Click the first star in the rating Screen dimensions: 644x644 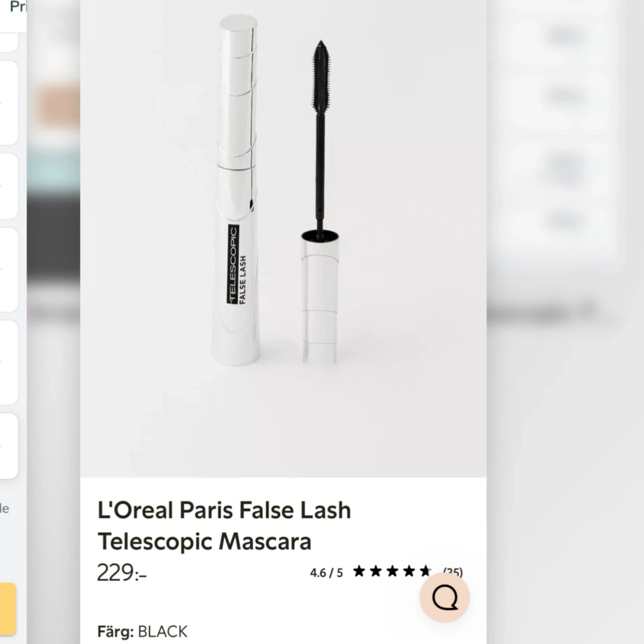(x=359, y=571)
